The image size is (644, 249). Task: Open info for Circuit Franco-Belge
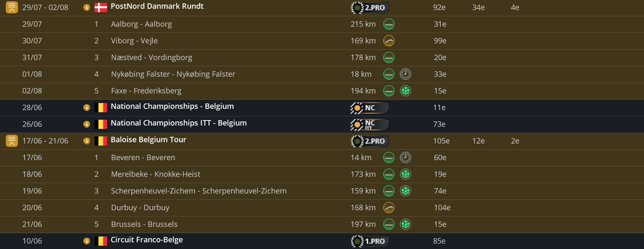87,241
